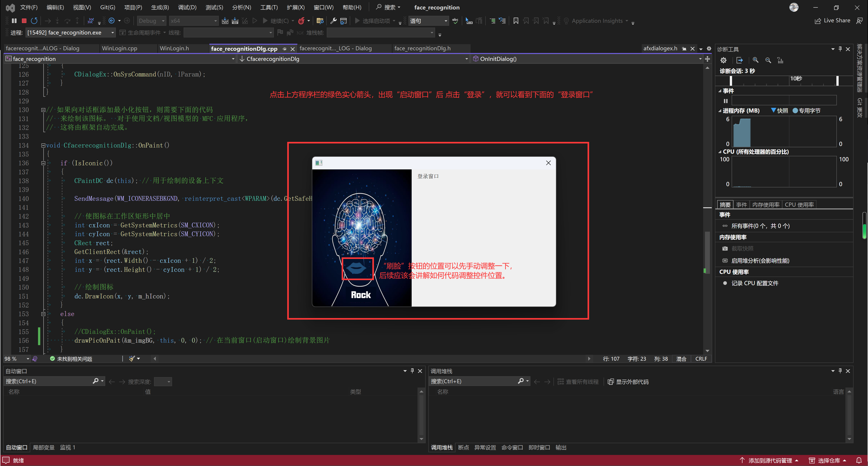Open the 调试(D) menu

pos(187,7)
